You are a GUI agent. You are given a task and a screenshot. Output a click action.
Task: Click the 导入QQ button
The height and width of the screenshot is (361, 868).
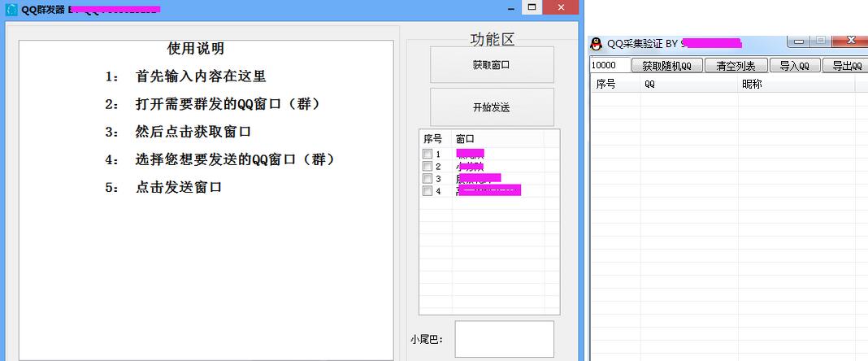794,65
